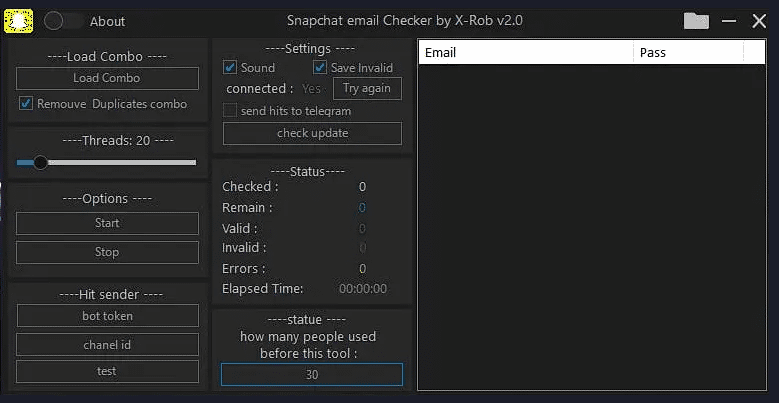Click the Load Combo button
The width and height of the screenshot is (779, 403).
(107, 78)
